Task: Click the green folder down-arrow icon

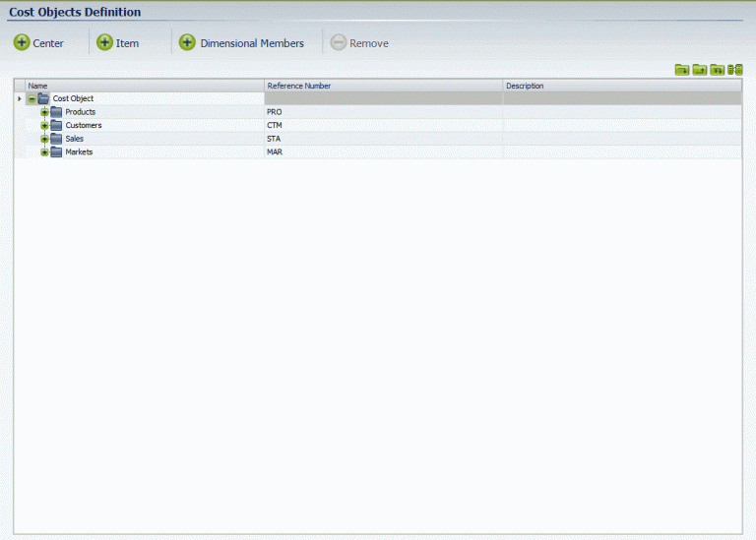Action: [x=682, y=70]
